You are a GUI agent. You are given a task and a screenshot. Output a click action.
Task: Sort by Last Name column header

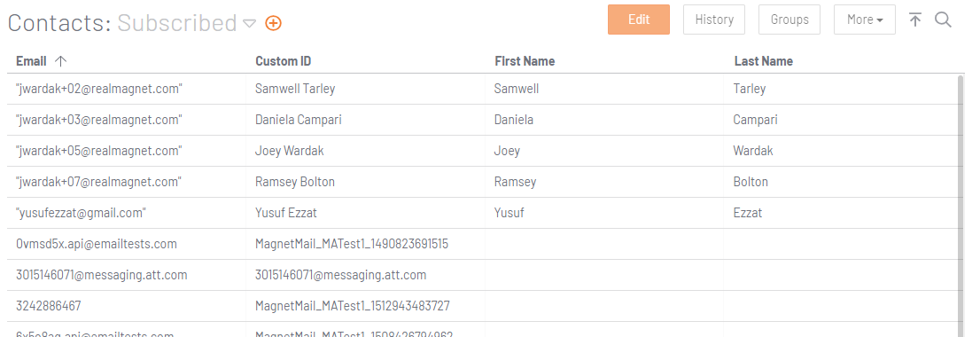(763, 60)
